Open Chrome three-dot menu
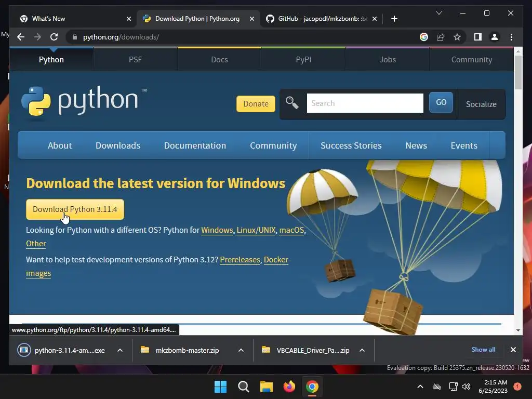532x399 pixels. tap(511, 37)
